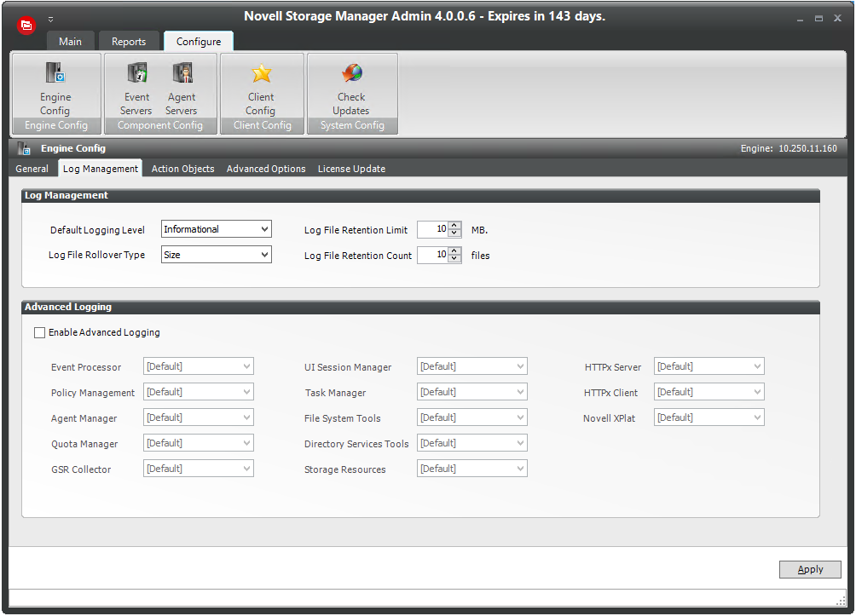The width and height of the screenshot is (856, 616).
Task: Open Engine Config from the ribbon
Action: click(55, 89)
